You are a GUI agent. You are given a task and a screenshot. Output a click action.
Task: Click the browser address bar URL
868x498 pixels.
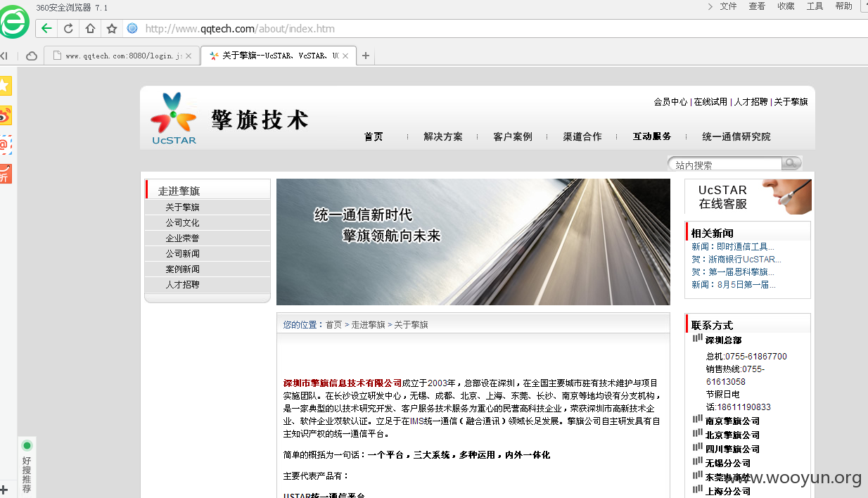coord(240,29)
